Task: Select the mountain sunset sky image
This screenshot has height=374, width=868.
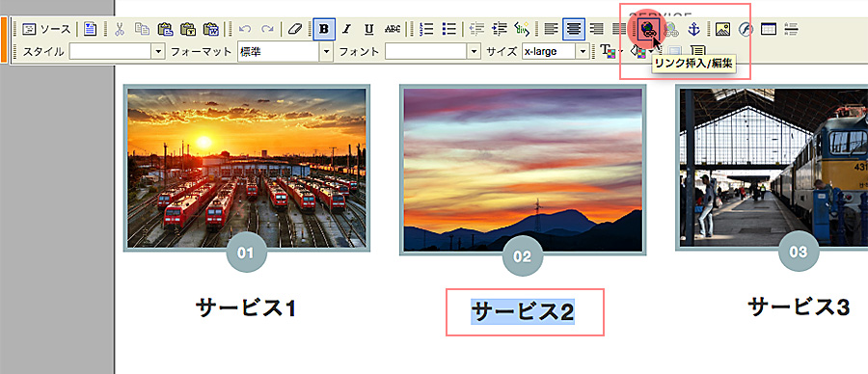Action: (523, 170)
